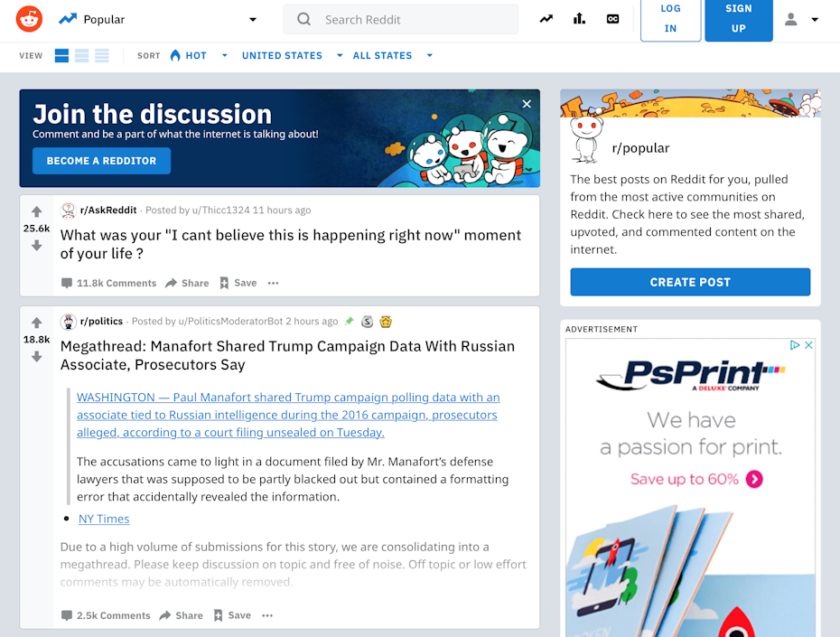840x637 pixels.
Task: Open the Original Content icon
Action: coord(612,19)
